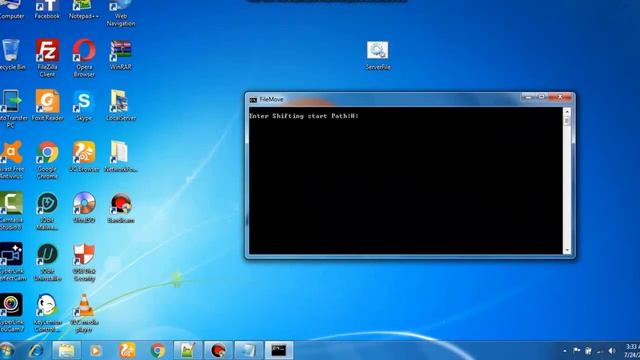The height and width of the screenshot is (360, 640).
Task: Minimize the FileMove console window
Action: pos(529,97)
